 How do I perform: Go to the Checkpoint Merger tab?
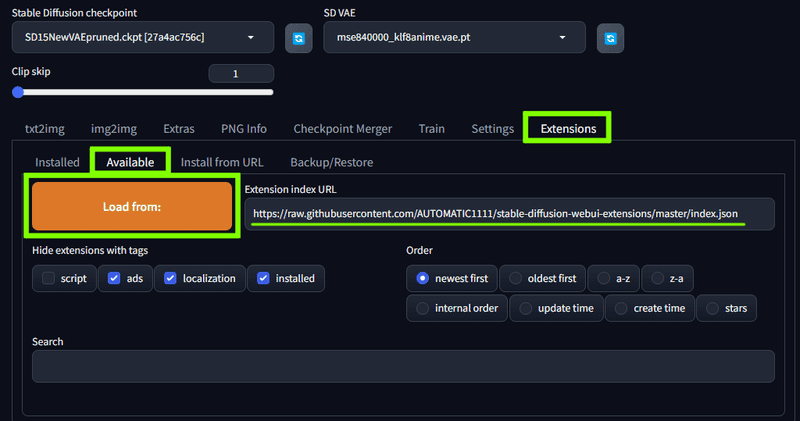pyautogui.click(x=343, y=129)
